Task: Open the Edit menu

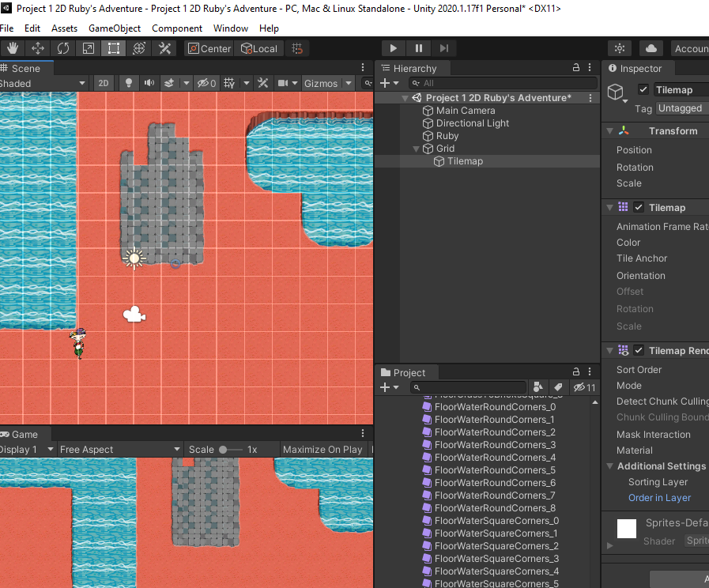Action: click(x=32, y=28)
